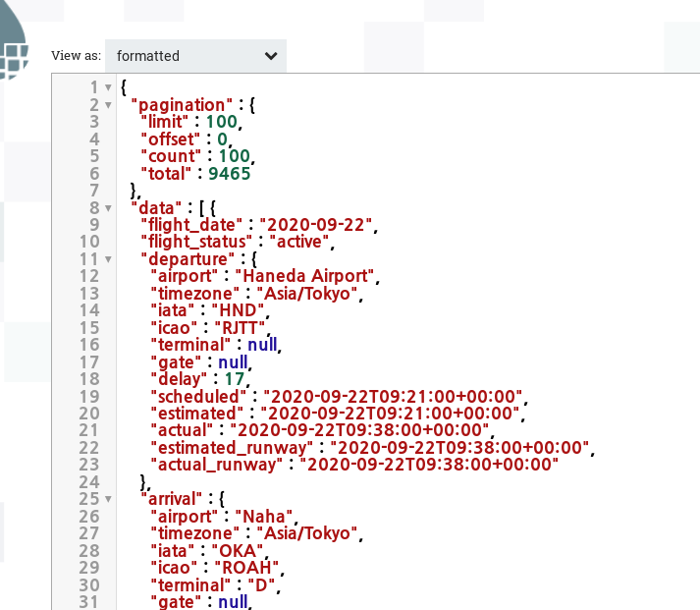Click the "actual" timestamp on line 21

[x=360, y=430]
